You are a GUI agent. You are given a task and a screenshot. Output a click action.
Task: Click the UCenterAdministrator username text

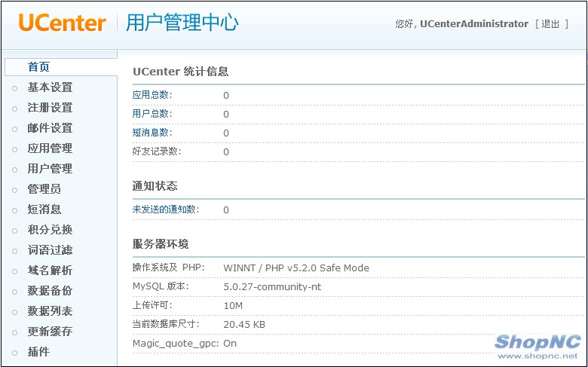[x=474, y=24]
